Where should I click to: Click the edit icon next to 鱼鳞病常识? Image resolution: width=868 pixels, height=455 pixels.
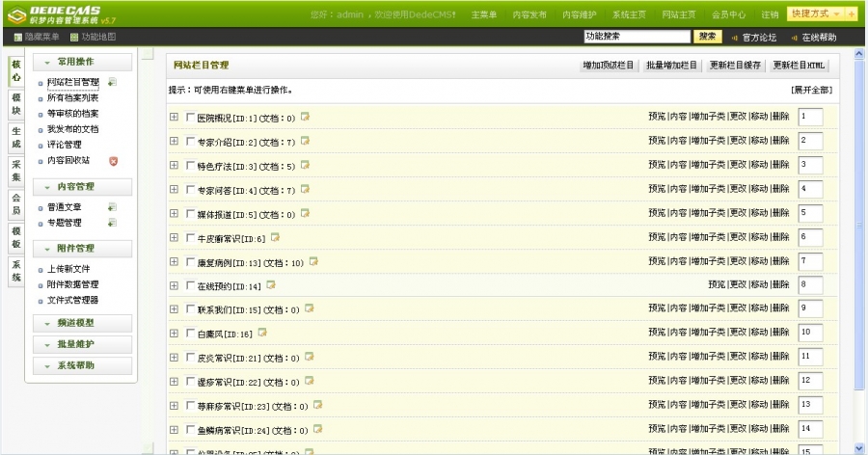coord(317,429)
